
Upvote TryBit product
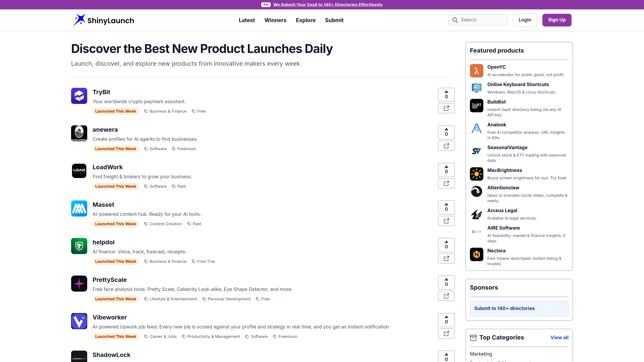(446, 95)
